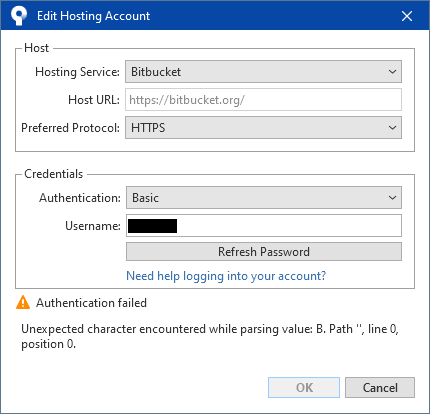Click the Credentials group label

tap(53, 174)
